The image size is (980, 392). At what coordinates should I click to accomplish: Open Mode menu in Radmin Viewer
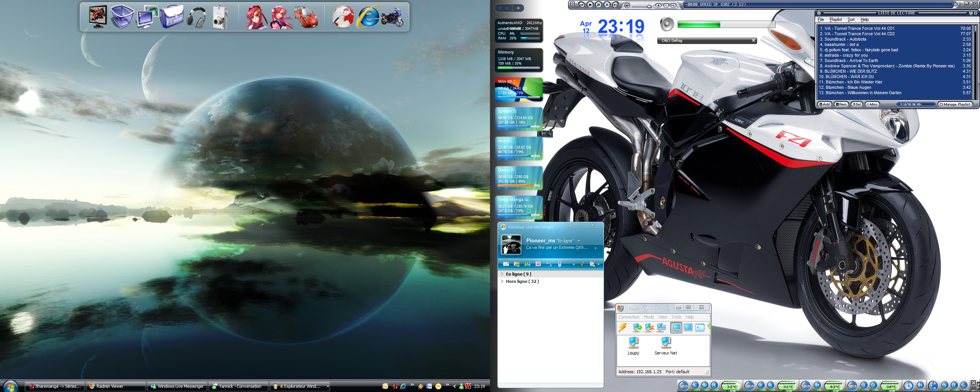649,317
